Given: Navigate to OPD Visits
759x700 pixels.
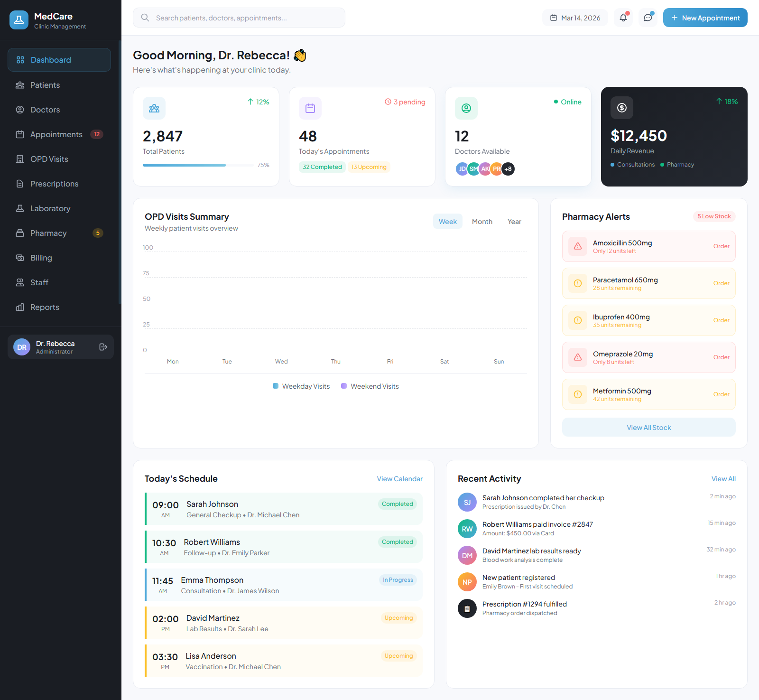Looking at the screenshot, I should click(x=49, y=159).
